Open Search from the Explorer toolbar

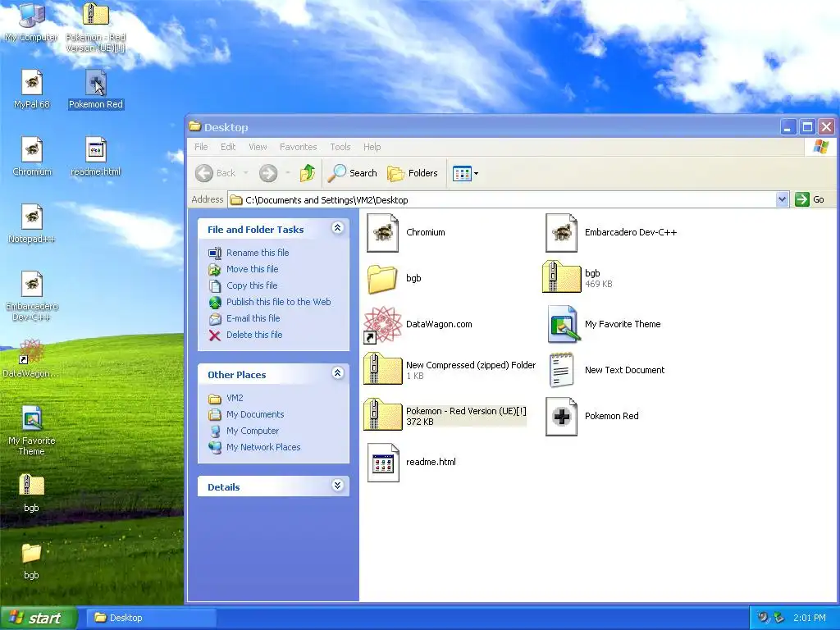click(x=353, y=173)
